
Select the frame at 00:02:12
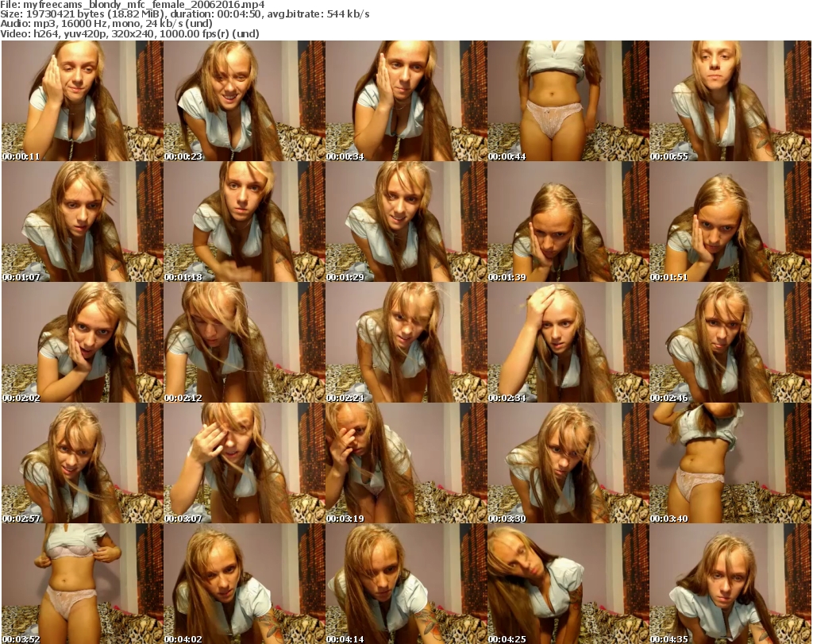coord(245,342)
